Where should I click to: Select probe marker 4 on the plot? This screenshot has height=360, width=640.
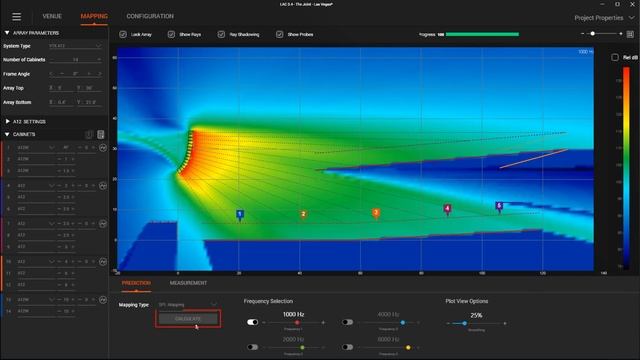tap(447, 209)
